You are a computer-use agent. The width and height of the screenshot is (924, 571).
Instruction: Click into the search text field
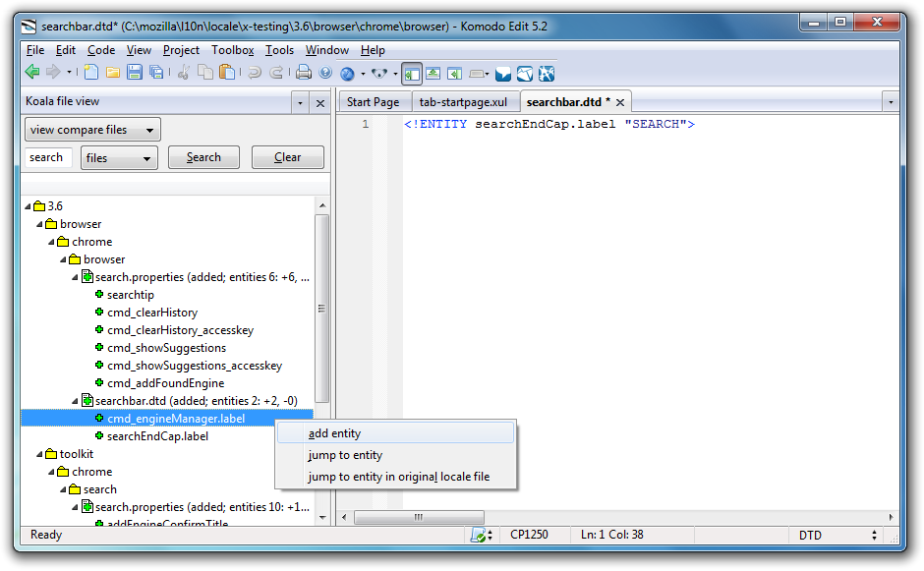48,157
